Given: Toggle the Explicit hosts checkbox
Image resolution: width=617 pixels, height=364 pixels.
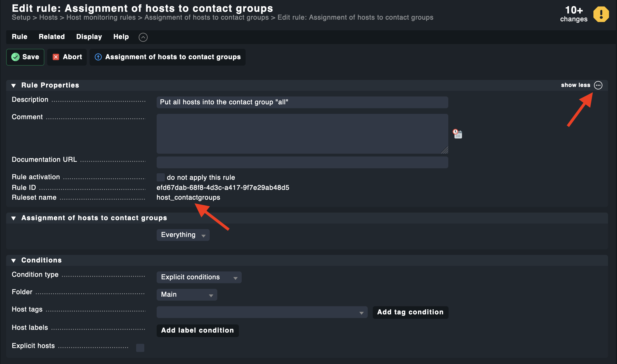Looking at the screenshot, I should tap(140, 348).
